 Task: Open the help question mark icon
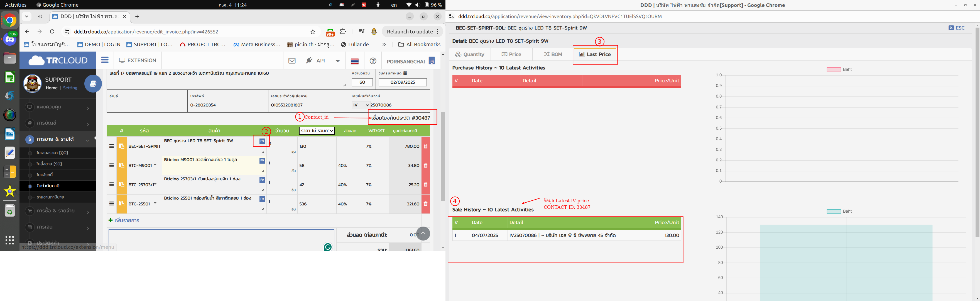coord(373,61)
